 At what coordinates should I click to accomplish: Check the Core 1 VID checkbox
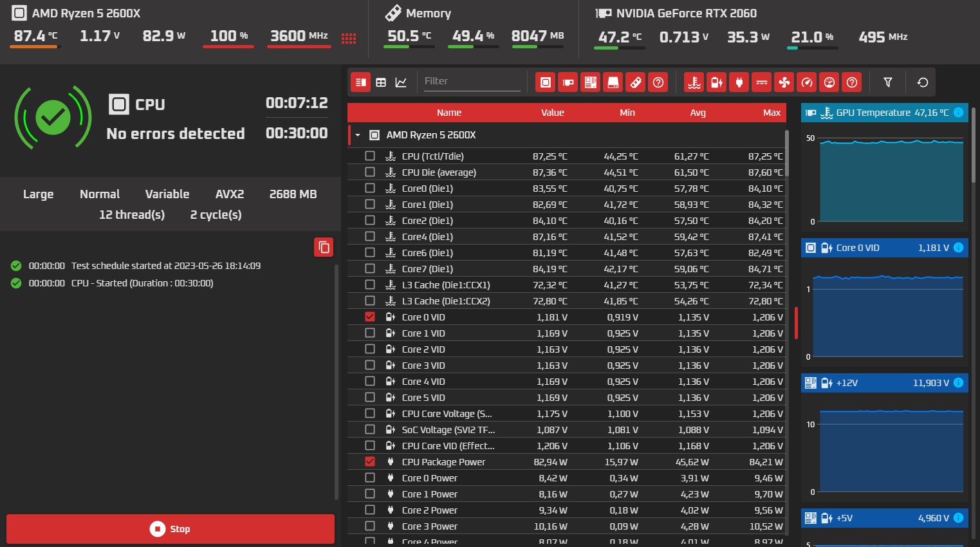370,333
